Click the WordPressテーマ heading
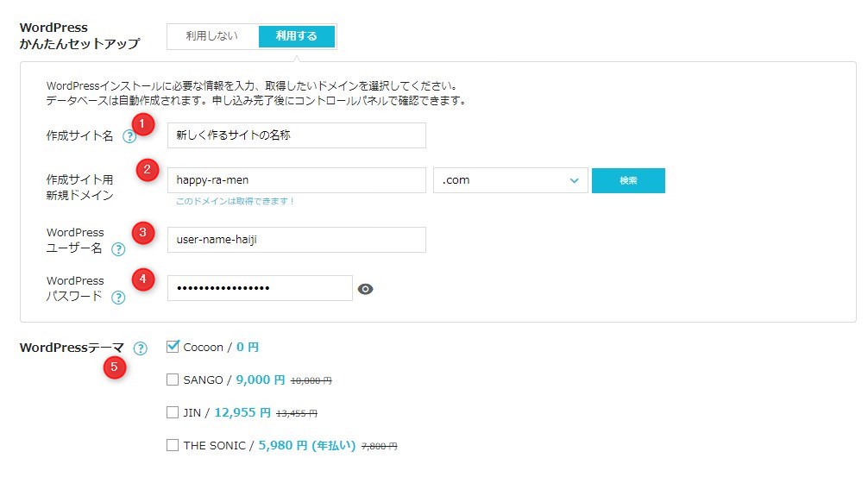Image resolution: width=868 pixels, height=502 pixels. click(72, 348)
